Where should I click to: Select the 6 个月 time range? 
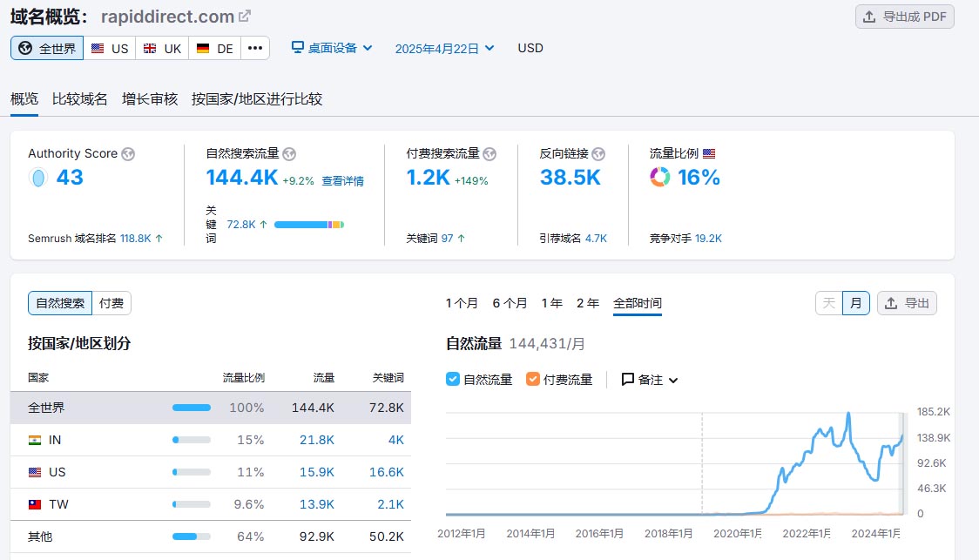510,303
